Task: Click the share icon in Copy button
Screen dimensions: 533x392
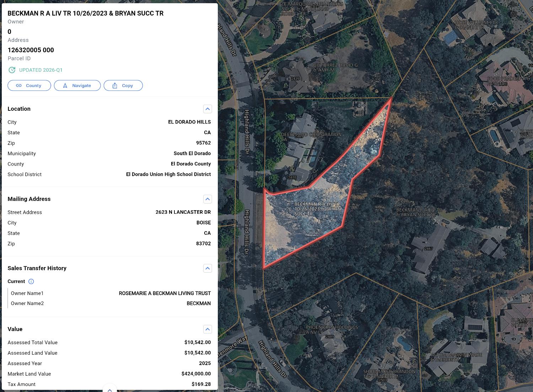Action: [115, 86]
